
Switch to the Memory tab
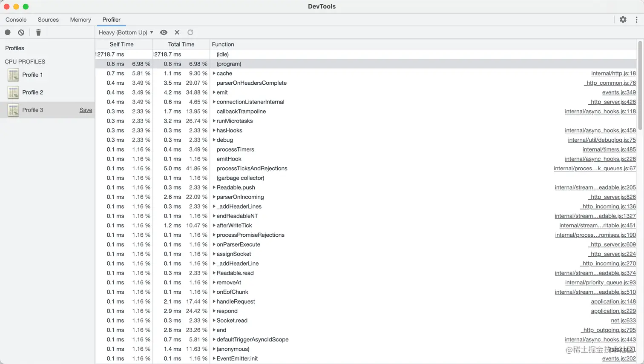80,20
